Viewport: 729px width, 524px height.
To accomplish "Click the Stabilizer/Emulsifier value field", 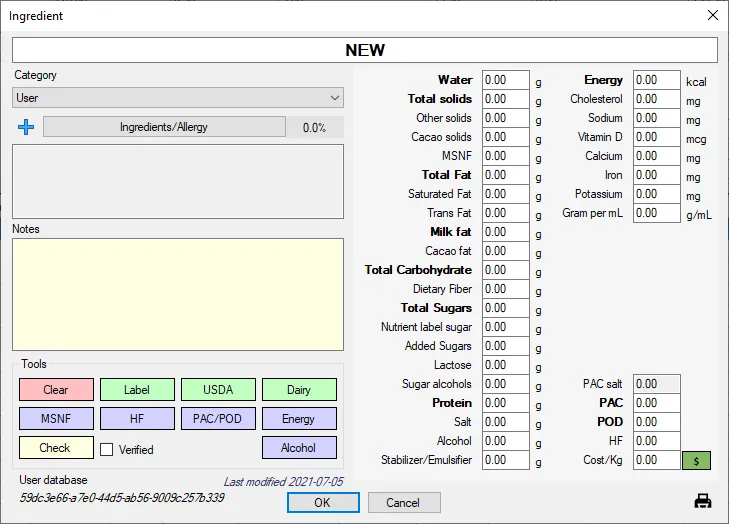I will click(505, 460).
